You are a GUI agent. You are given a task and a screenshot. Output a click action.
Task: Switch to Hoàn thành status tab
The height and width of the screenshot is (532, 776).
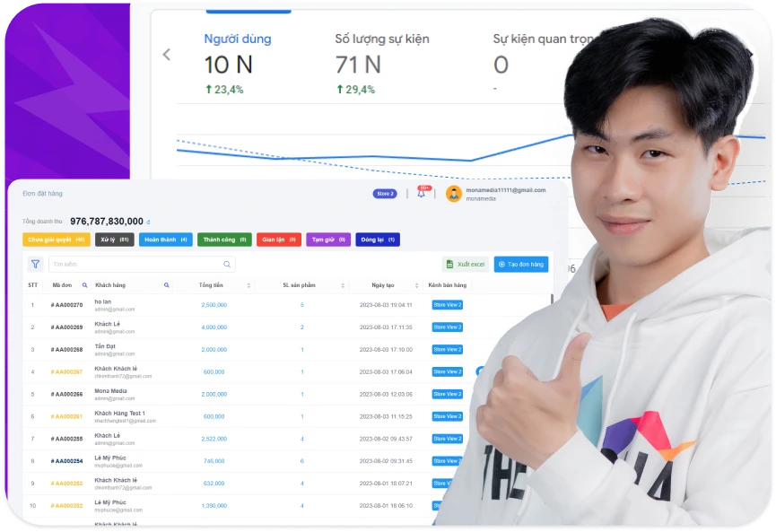(166, 240)
